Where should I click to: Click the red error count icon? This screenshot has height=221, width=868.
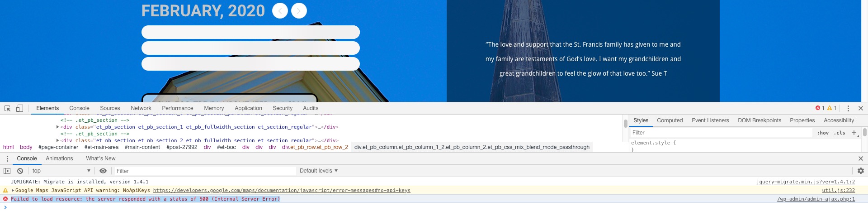818,108
